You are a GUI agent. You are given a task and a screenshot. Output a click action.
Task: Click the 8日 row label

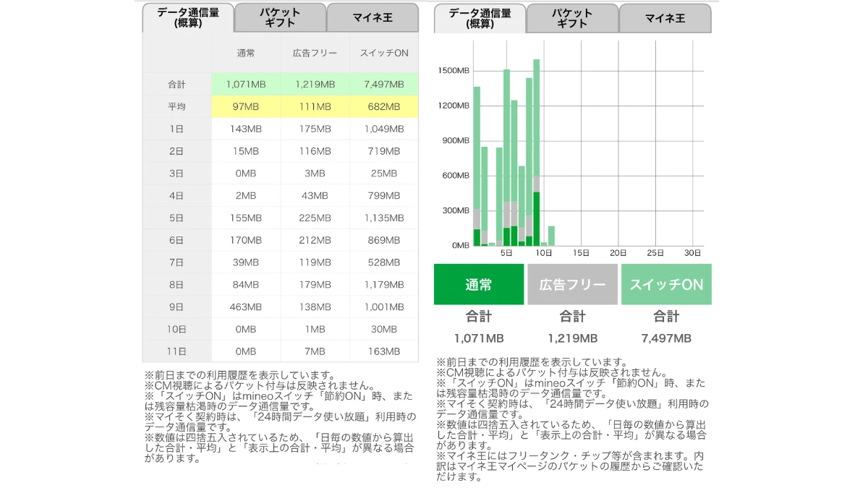click(177, 285)
